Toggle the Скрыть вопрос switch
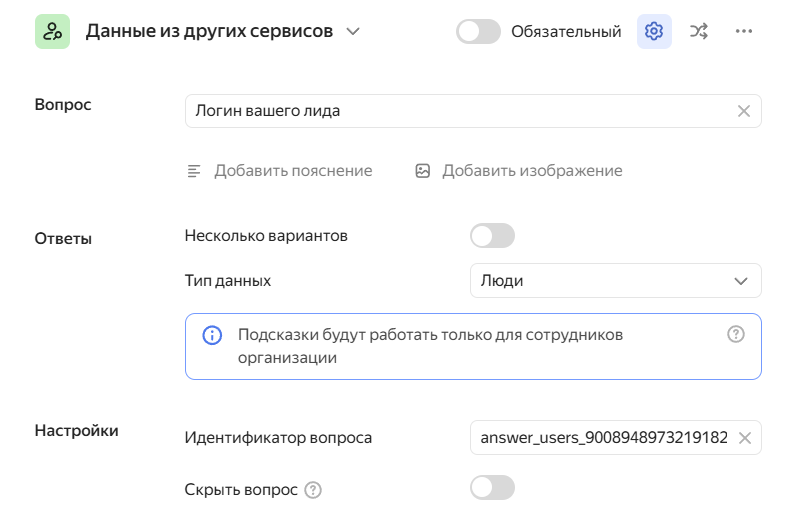Viewport: 791px width, 517px height. click(x=492, y=488)
